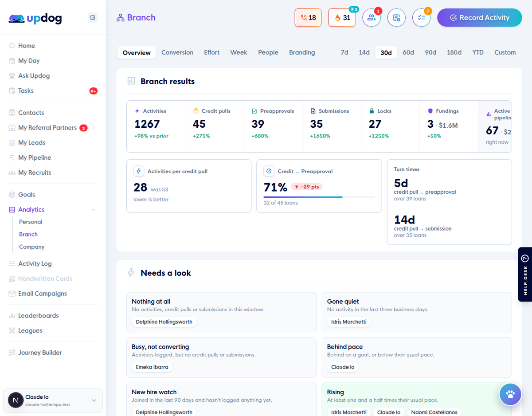Collapse the Analytics section chevron
This screenshot has height=416, width=532.
94,210
